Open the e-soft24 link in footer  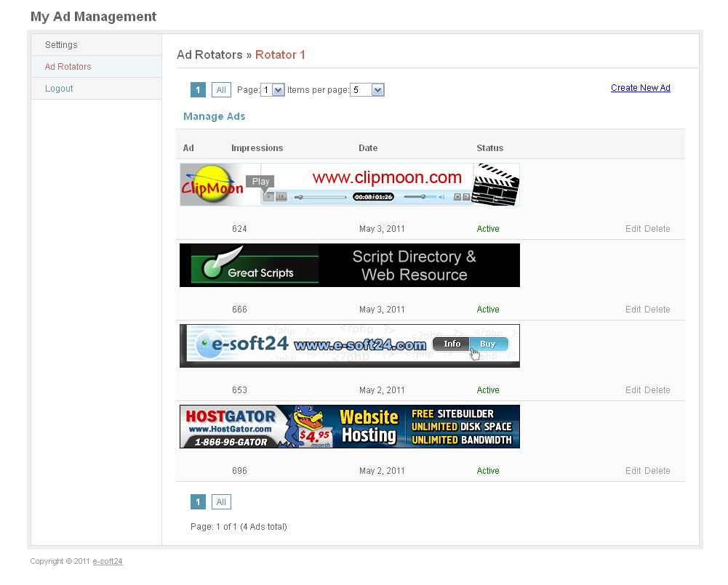pyautogui.click(x=108, y=562)
